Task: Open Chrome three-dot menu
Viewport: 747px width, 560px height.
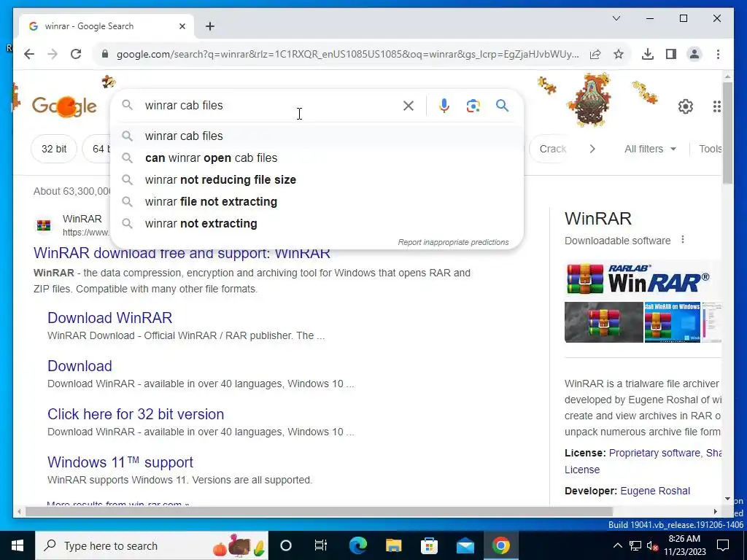Action: tap(718, 54)
